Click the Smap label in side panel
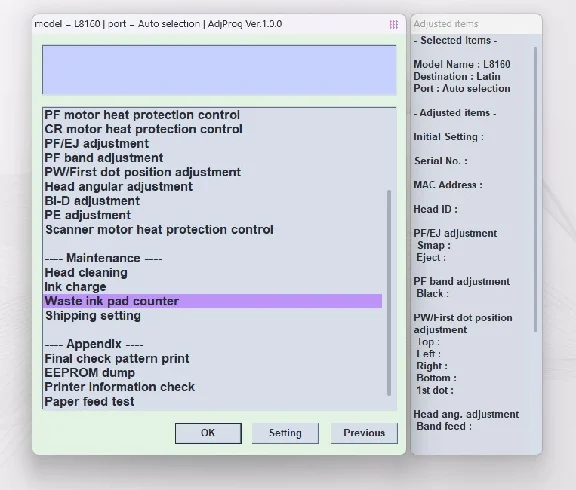 click(433, 245)
